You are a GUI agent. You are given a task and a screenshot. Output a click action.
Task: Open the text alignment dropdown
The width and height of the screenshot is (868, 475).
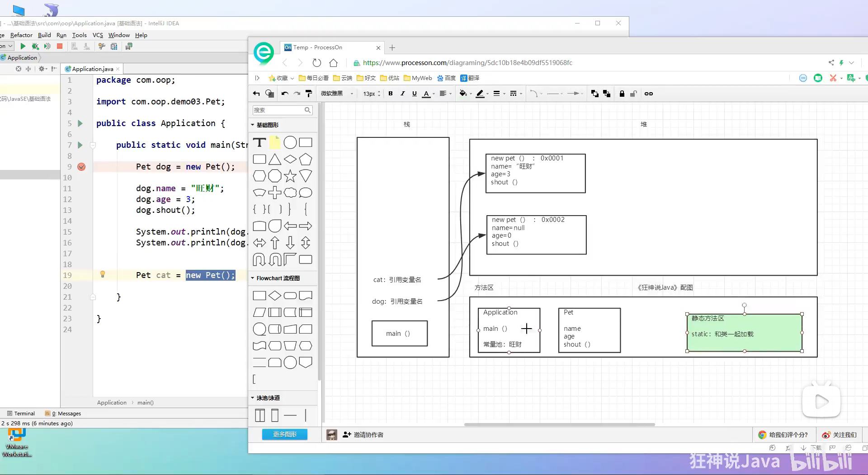445,94
